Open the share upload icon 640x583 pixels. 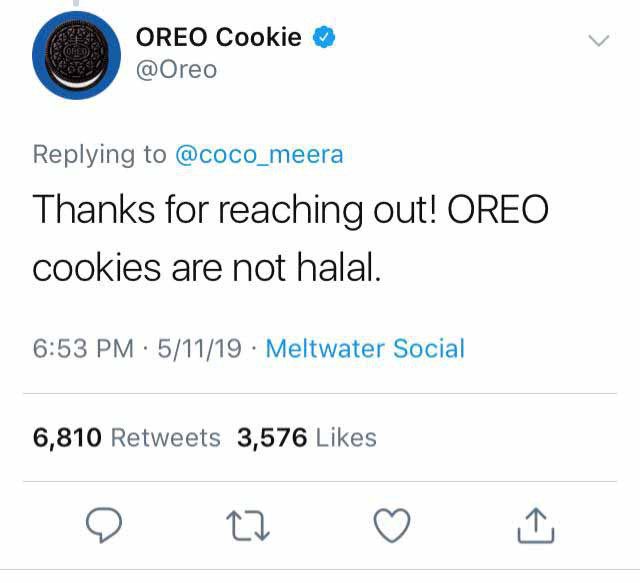click(x=536, y=525)
